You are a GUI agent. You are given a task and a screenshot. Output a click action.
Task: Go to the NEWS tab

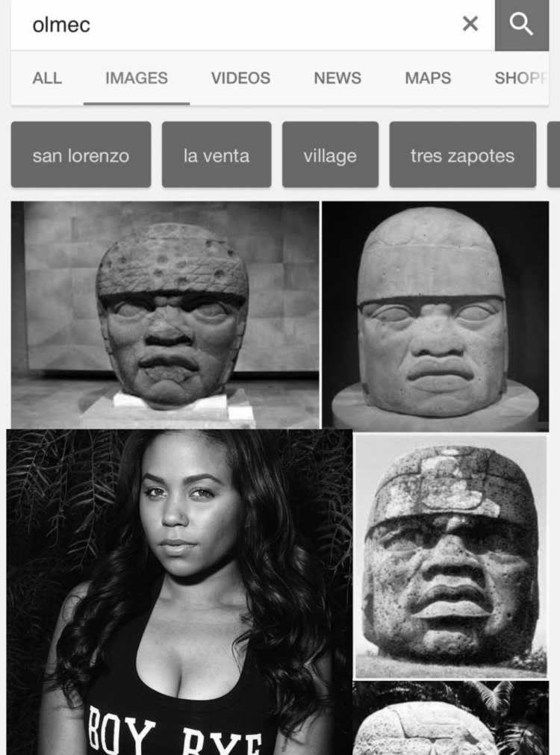point(337,78)
